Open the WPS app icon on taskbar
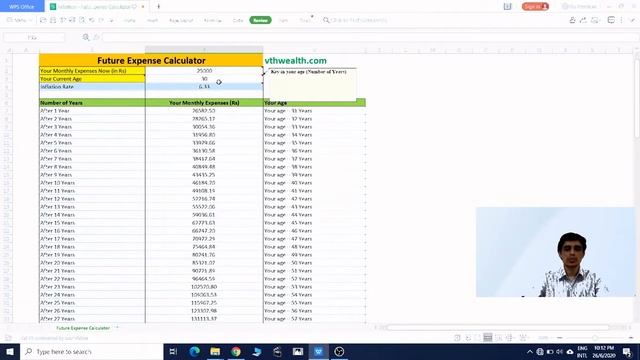640x360 pixels. tap(318, 351)
